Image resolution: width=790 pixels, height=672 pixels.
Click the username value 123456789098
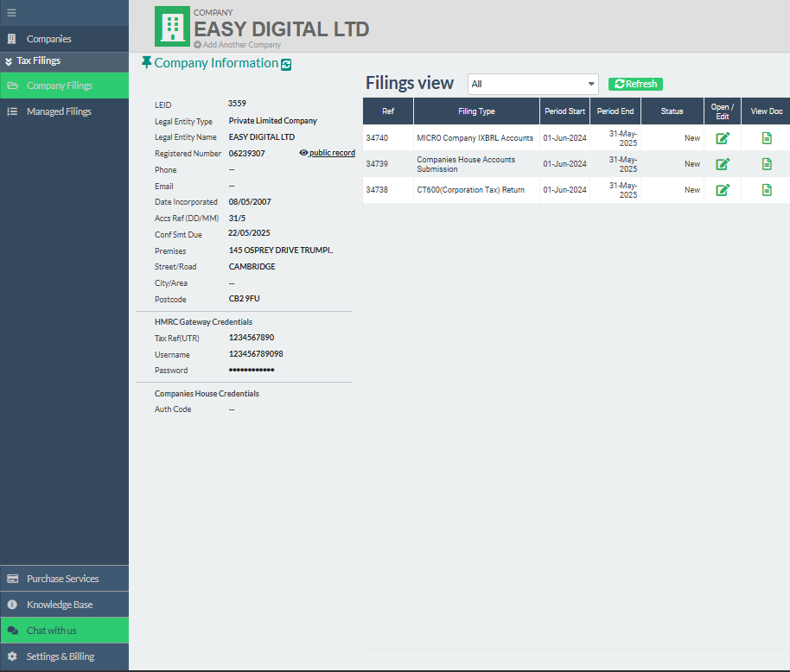(x=256, y=354)
